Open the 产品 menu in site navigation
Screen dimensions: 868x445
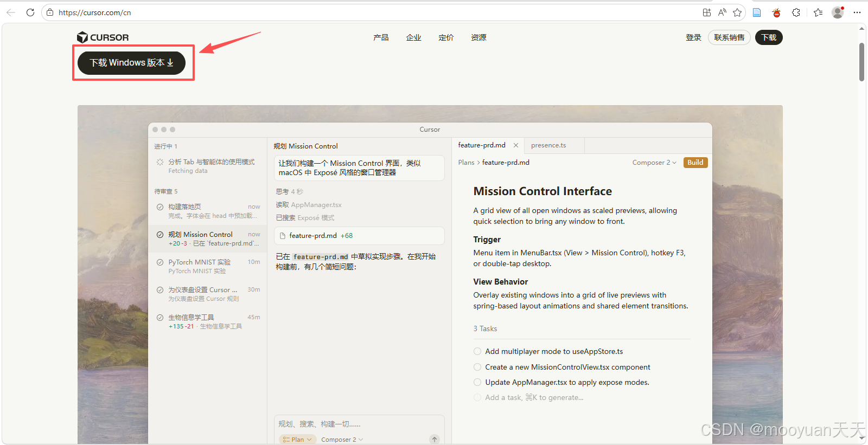381,37
